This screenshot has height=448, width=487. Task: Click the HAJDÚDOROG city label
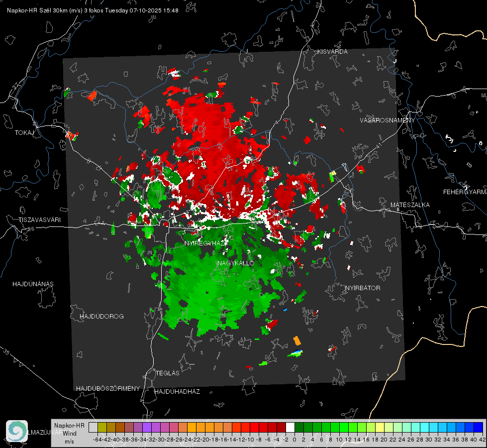(101, 317)
